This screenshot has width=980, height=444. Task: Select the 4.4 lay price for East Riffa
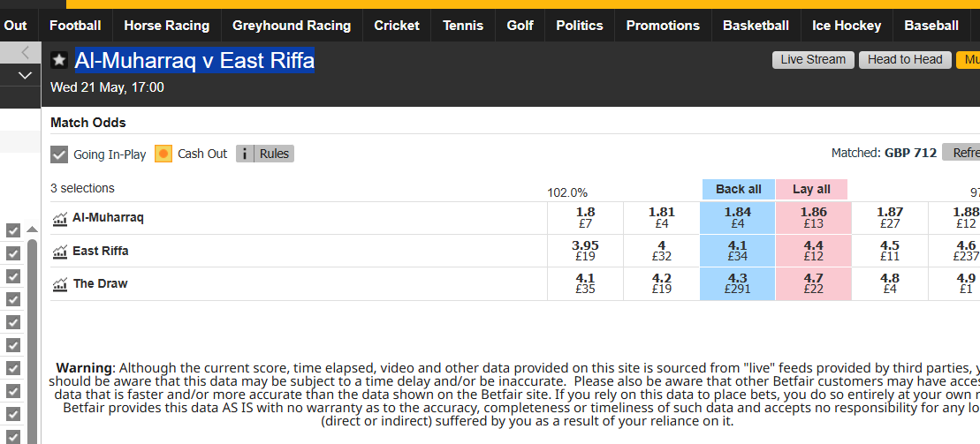[814, 251]
